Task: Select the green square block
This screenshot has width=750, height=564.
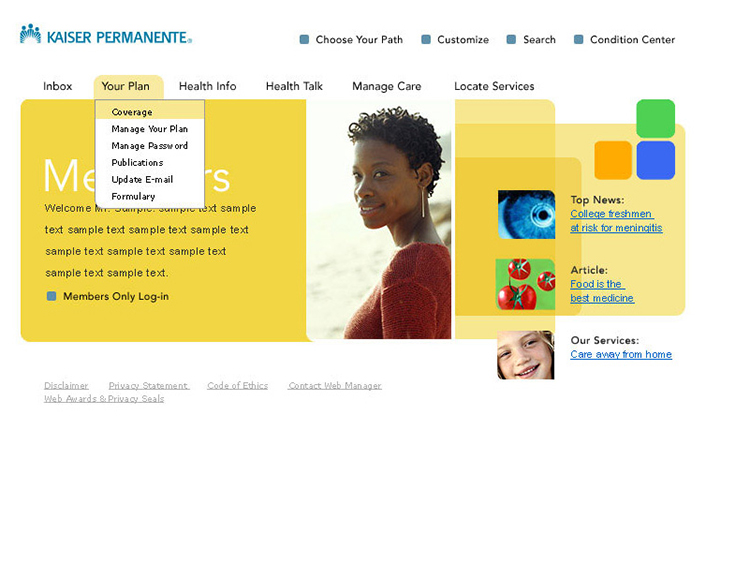Action: [655, 118]
